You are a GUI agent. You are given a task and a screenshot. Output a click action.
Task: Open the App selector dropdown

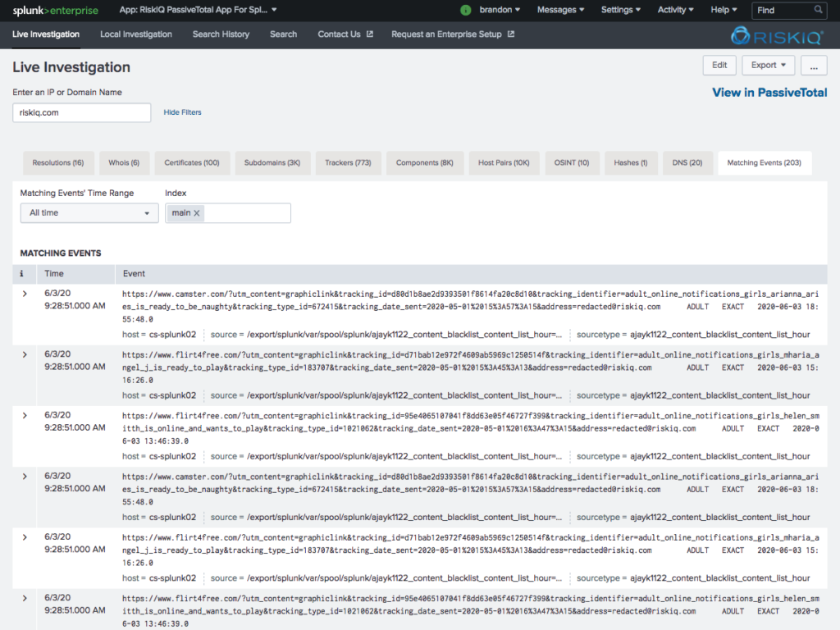click(x=199, y=10)
